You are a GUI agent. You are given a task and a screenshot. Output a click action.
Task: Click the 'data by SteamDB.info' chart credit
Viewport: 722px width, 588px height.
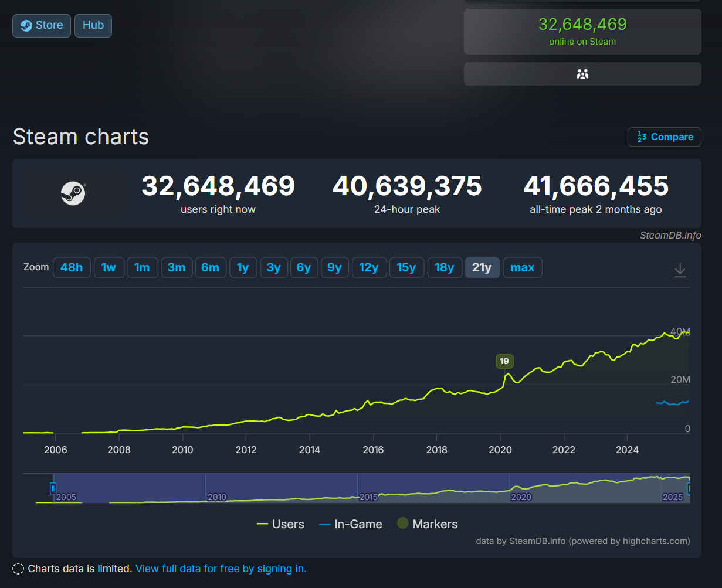click(583, 541)
